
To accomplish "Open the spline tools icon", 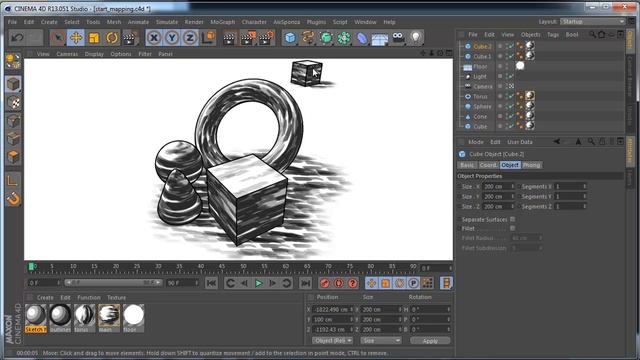I will tap(308, 38).
